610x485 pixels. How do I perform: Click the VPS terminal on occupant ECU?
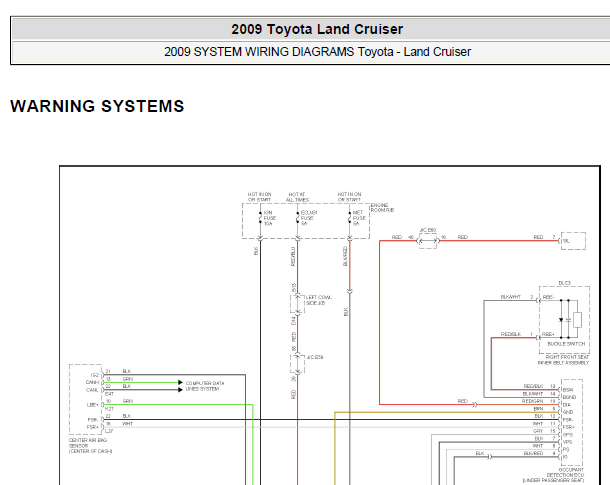[x=568, y=442]
